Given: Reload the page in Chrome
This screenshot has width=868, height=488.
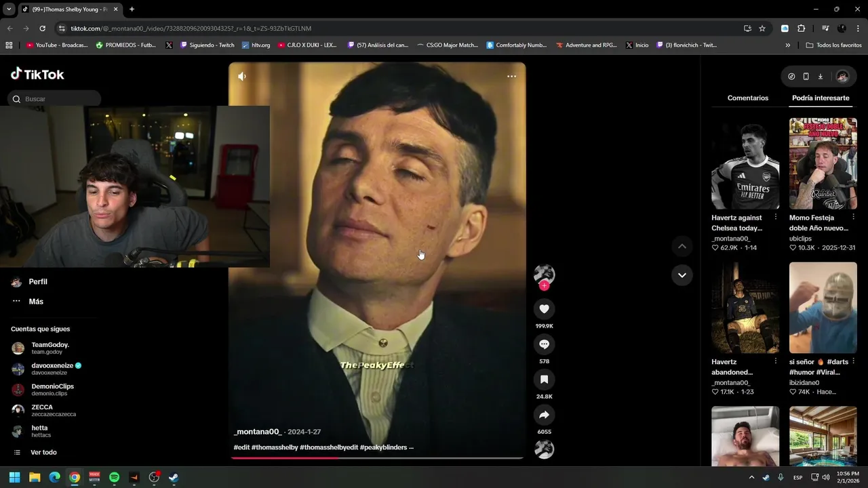Looking at the screenshot, I should (x=42, y=28).
